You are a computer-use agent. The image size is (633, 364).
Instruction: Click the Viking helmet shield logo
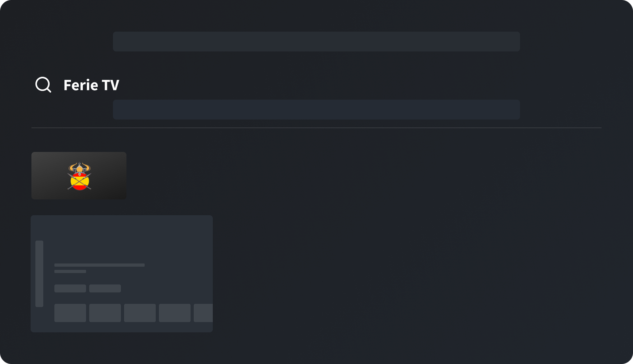coord(79,176)
